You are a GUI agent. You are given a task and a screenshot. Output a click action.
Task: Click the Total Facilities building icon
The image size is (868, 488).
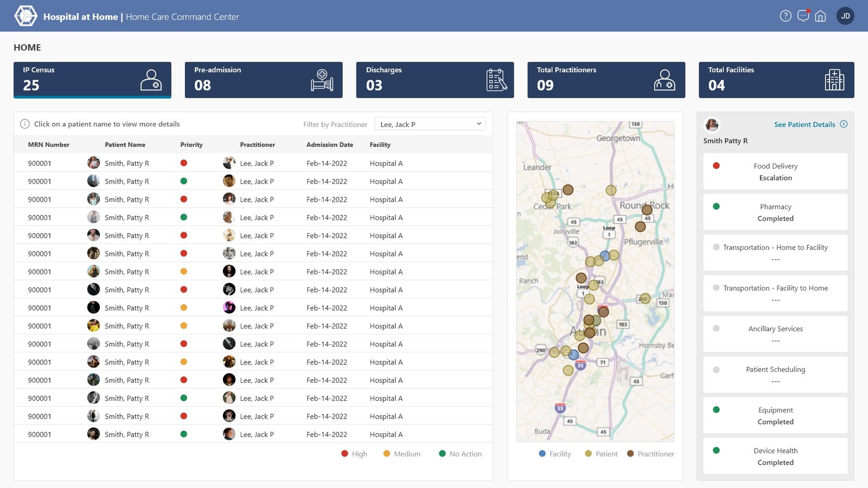834,80
